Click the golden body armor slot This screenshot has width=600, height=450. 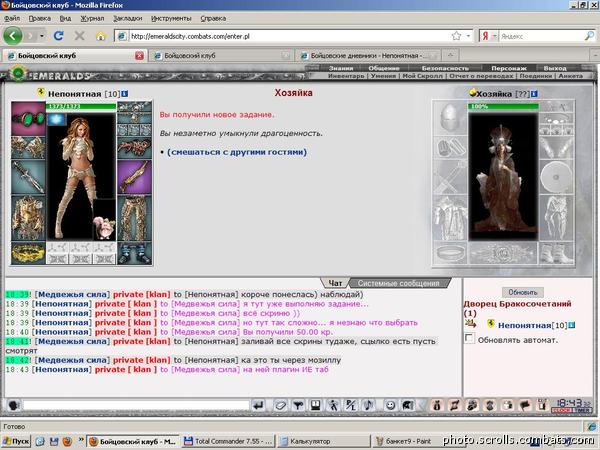click(x=28, y=218)
